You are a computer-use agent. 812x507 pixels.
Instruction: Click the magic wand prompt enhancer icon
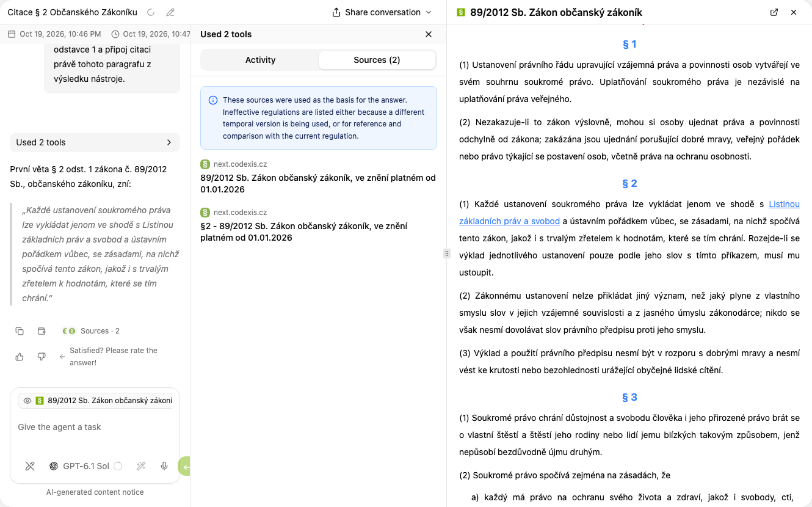click(x=141, y=466)
